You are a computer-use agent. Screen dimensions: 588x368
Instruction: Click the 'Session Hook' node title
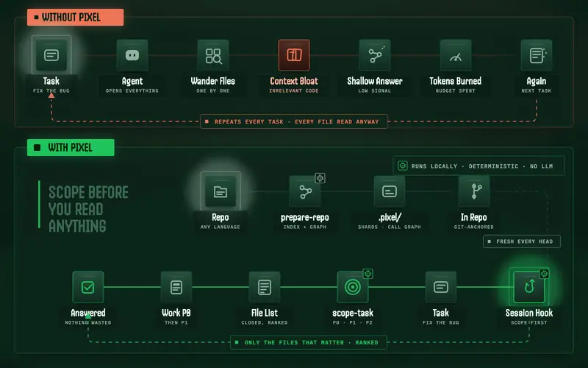[x=529, y=313]
